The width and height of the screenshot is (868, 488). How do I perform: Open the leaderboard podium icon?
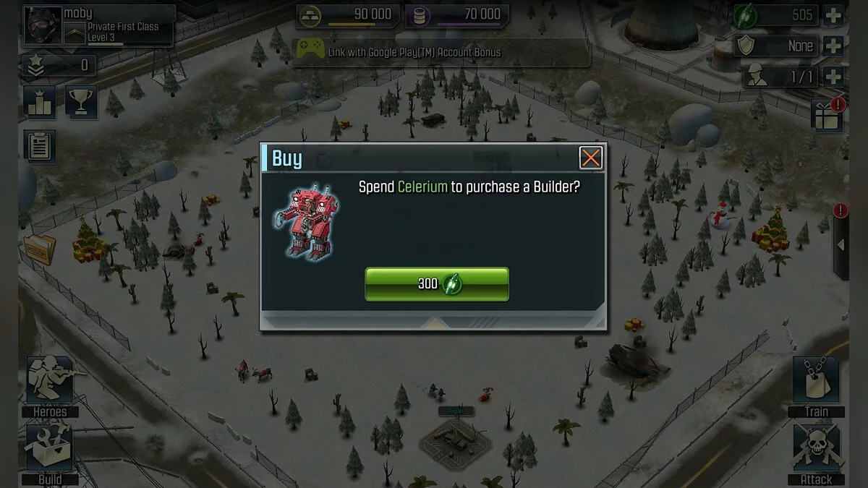40,103
